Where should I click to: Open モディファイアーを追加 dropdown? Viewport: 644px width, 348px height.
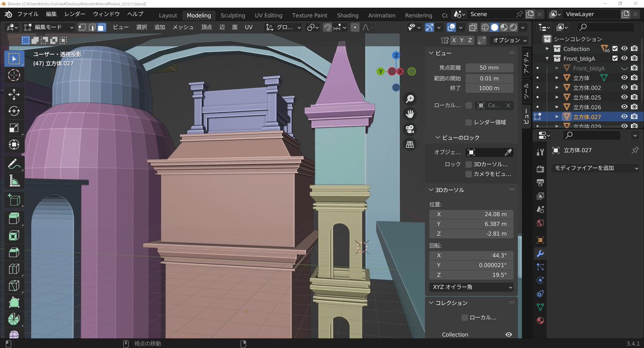pos(596,168)
